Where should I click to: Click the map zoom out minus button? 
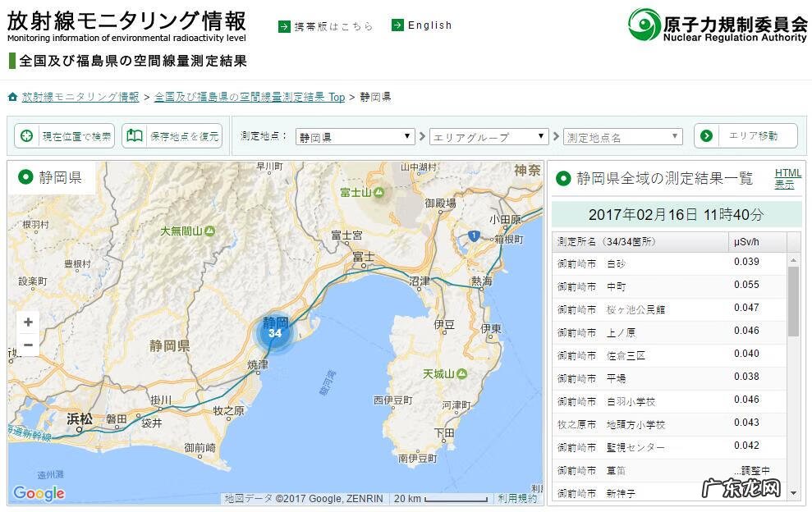coord(28,345)
